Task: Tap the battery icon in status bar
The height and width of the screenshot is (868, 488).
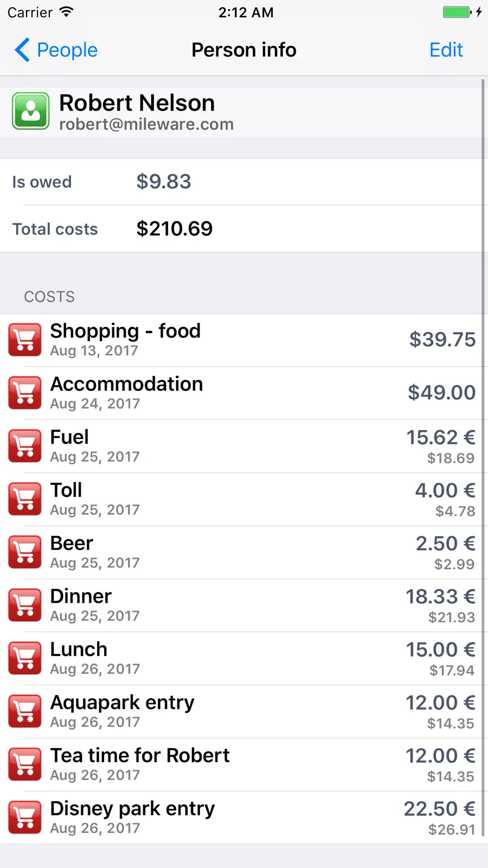Action: click(458, 12)
